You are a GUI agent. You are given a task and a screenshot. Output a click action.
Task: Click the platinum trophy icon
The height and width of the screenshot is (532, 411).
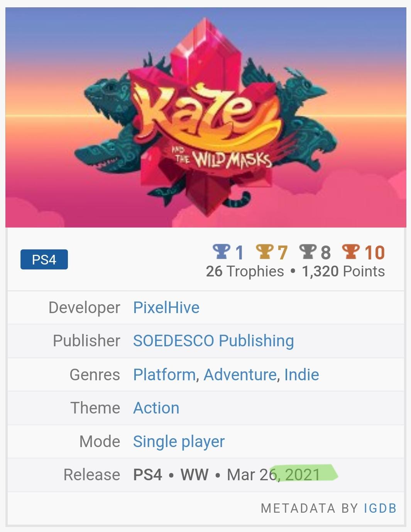(x=221, y=252)
